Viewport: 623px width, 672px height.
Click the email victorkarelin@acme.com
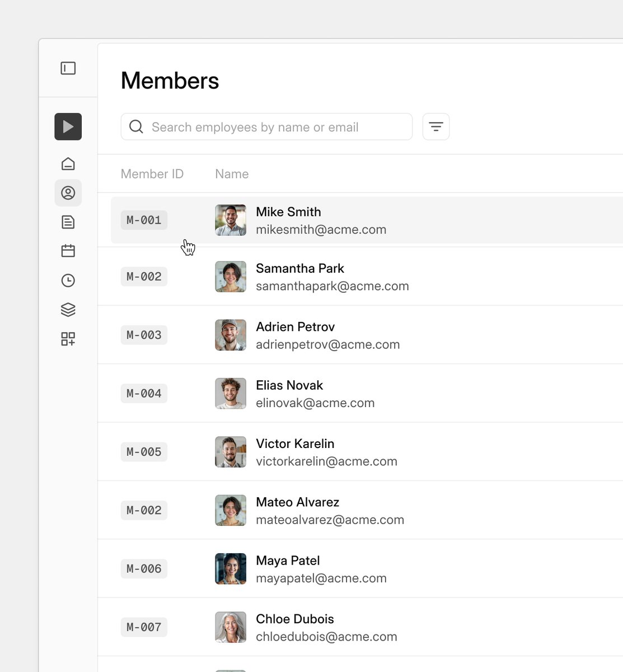pyautogui.click(x=327, y=461)
